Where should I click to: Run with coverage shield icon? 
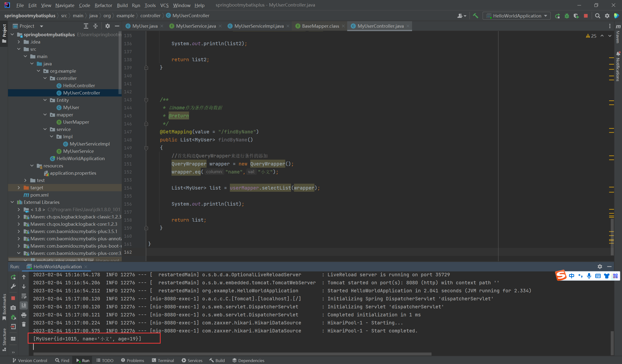click(576, 16)
